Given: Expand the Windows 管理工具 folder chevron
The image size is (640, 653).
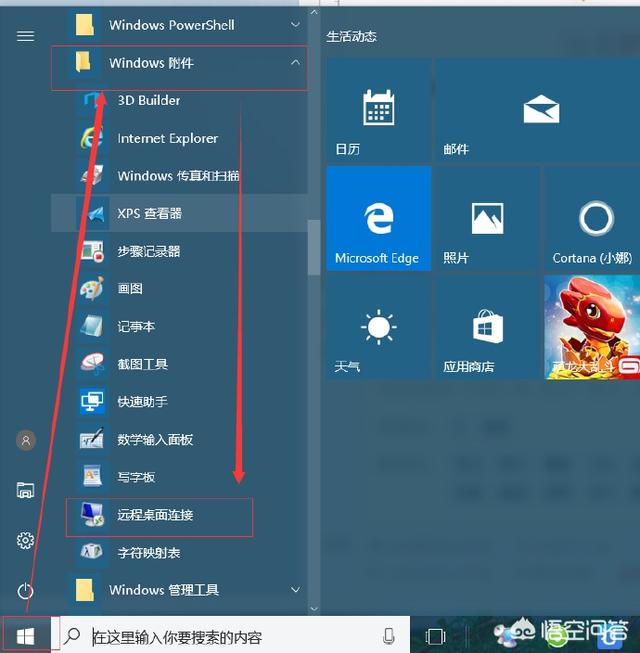Looking at the screenshot, I should 295,590.
